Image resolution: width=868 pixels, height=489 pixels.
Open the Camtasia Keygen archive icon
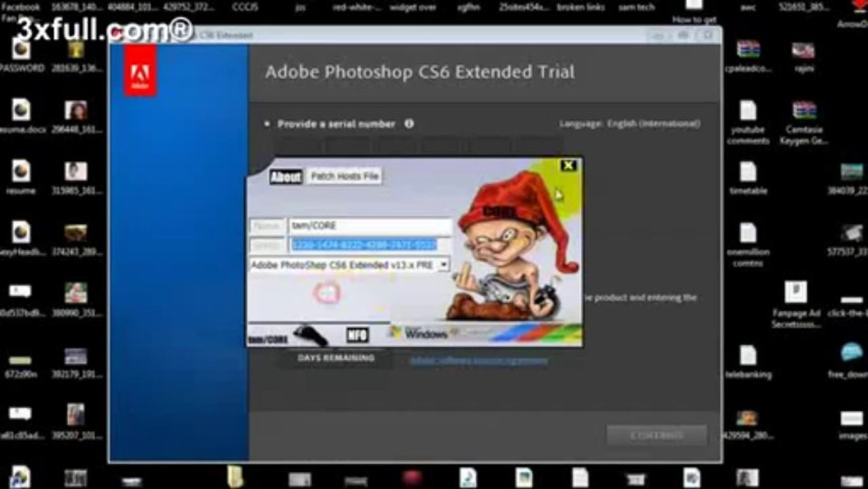pos(806,122)
